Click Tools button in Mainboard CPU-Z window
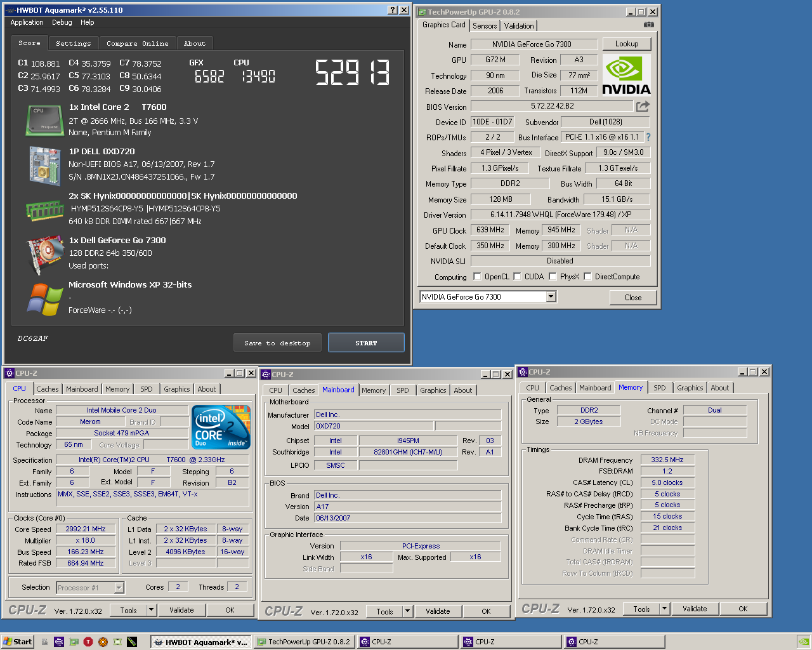The height and width of the screenshot is (650, 812). (x=384, y=611)
